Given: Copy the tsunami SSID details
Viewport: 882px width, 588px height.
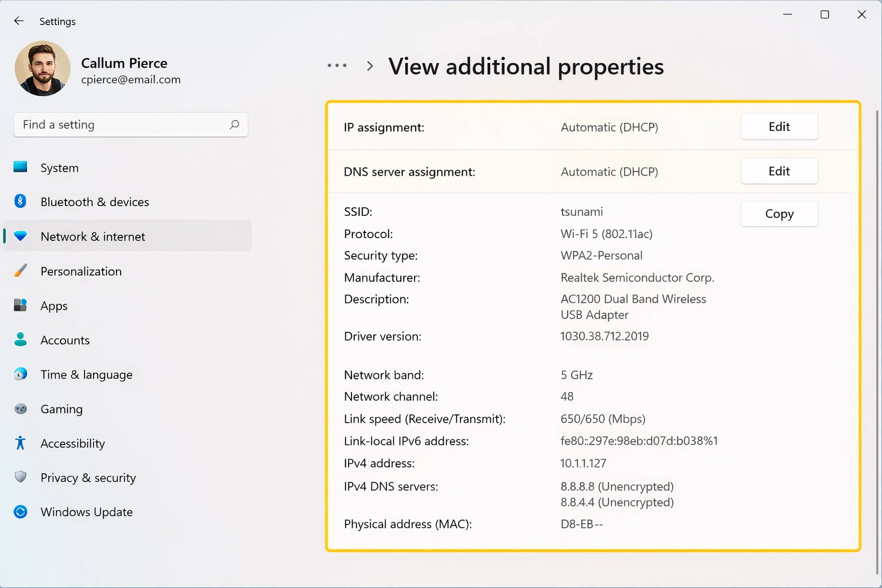Looking at the screenshot, I should click(779, 214).
